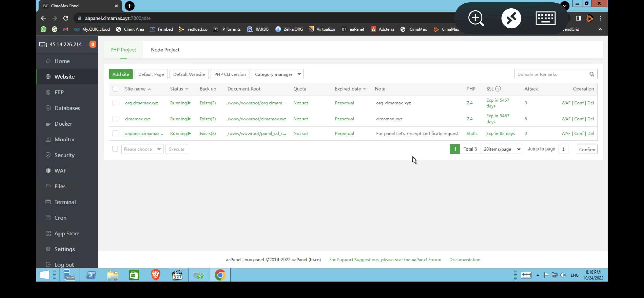Image resolution: width=644 pixels, height=298 pixels.
Task: Open the Cron job manager
Action: click(x=60, y=218)
